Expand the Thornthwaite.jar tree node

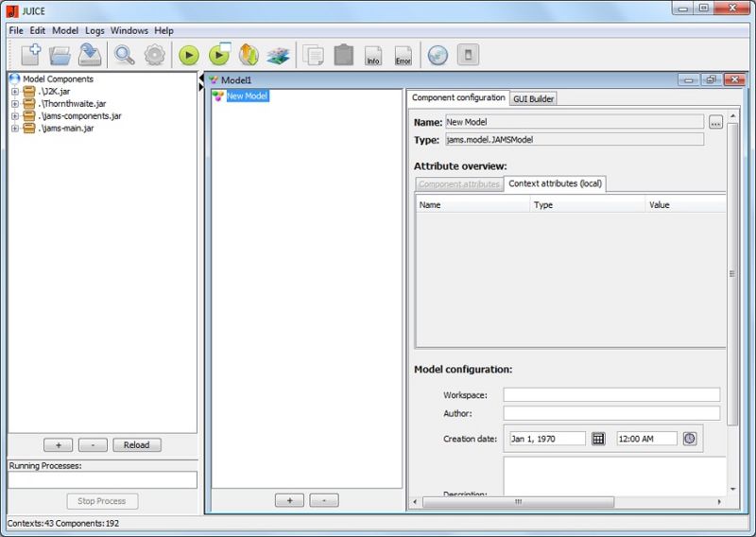tap(15, 104)
